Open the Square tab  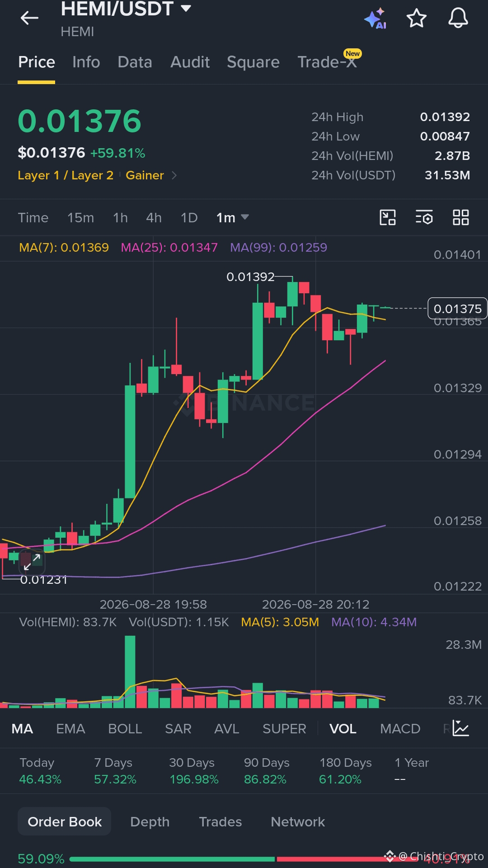[x=253, y=62]
